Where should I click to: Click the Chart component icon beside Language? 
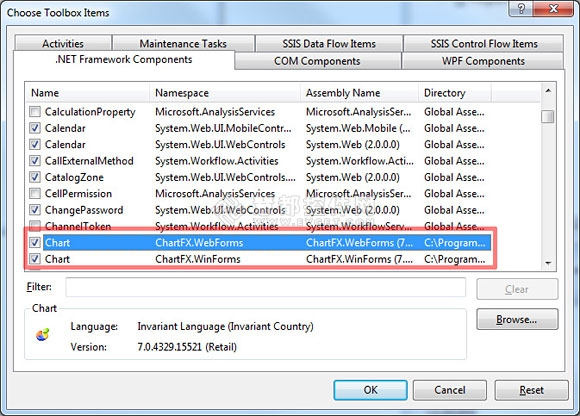43,334
